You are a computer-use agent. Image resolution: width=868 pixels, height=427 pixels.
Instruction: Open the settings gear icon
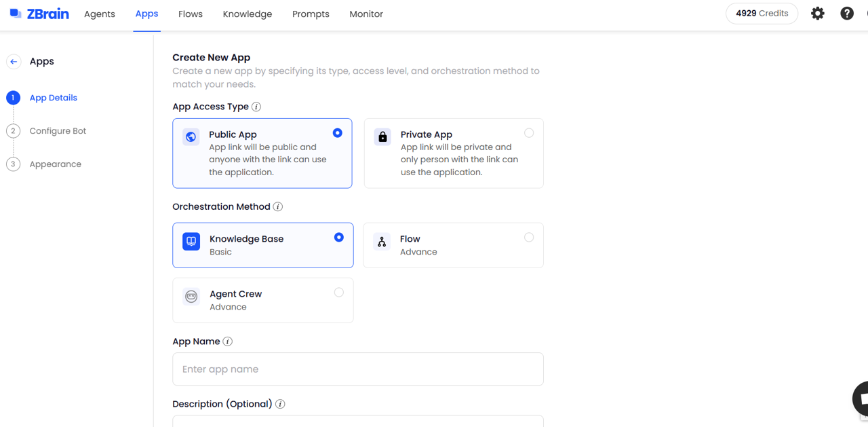point(818,14)
